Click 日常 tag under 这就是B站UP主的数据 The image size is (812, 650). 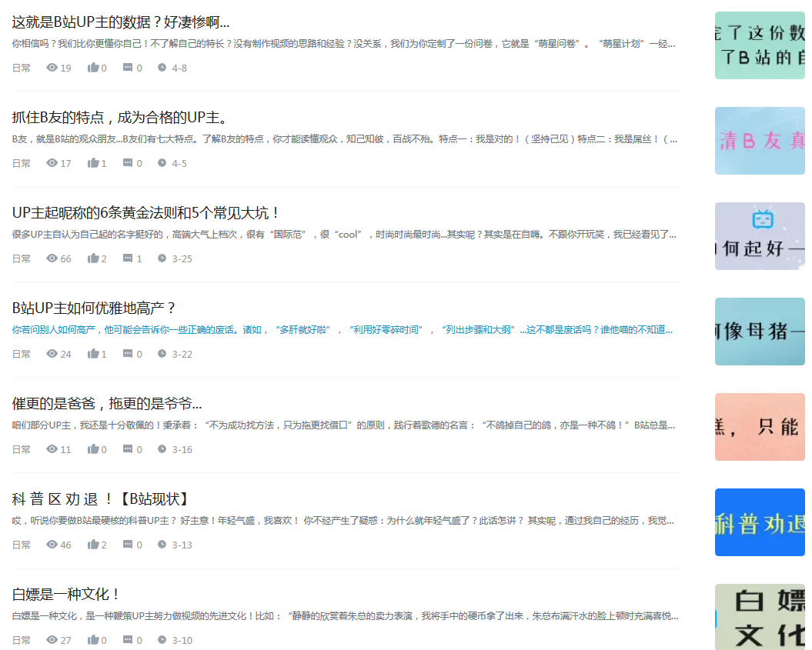22,68
